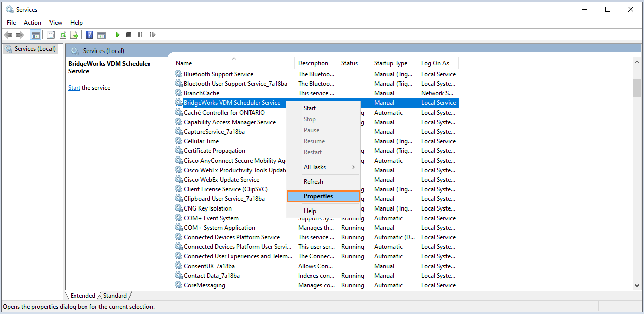This screenshot has width=644, height=314.
Task: Click the green Start Service play icon
Action: (118, 35)
